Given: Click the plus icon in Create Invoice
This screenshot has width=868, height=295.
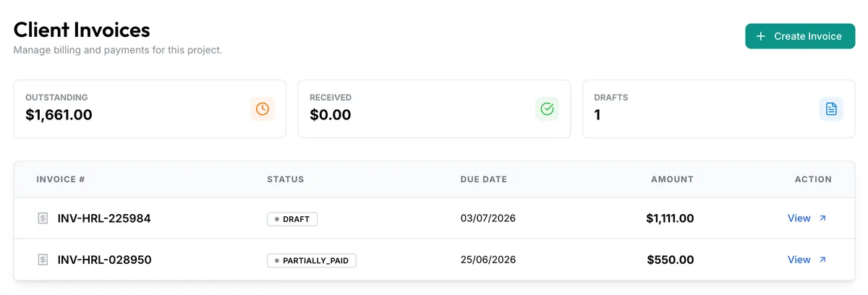Looking at the screenshot, I should pyautogui.click(x=760, y=36).
